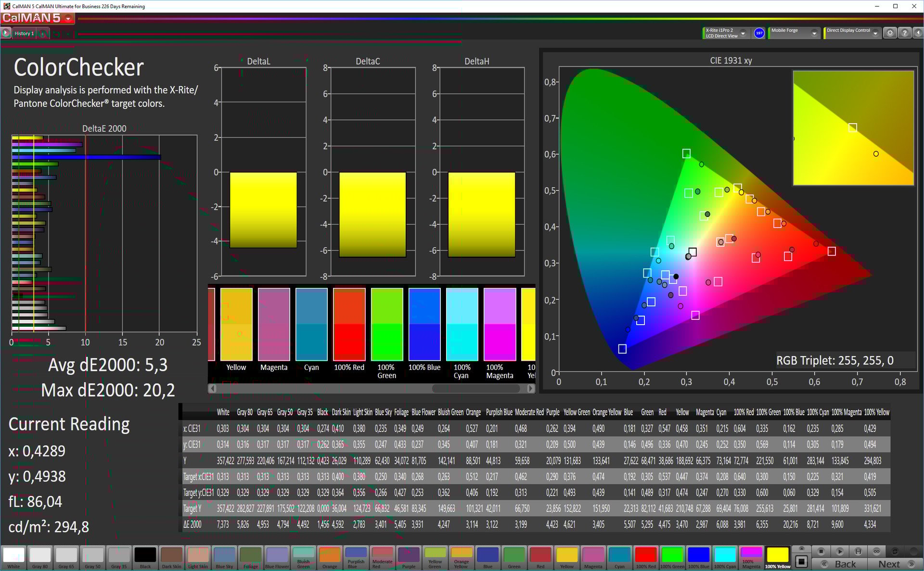This screenshot has width=924, height=571.
Task: Select the Bluish Green swatch
Action: click(304, 558)
